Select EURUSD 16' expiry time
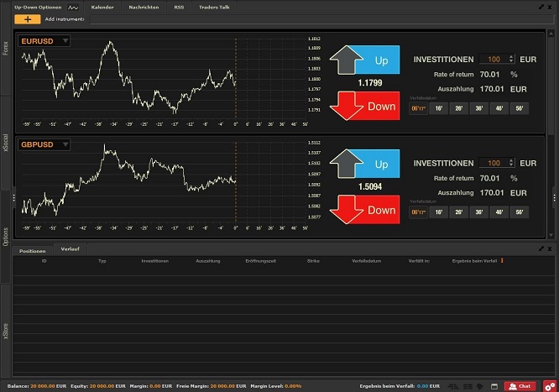559x392 pixels. click(x=439, y=108)
